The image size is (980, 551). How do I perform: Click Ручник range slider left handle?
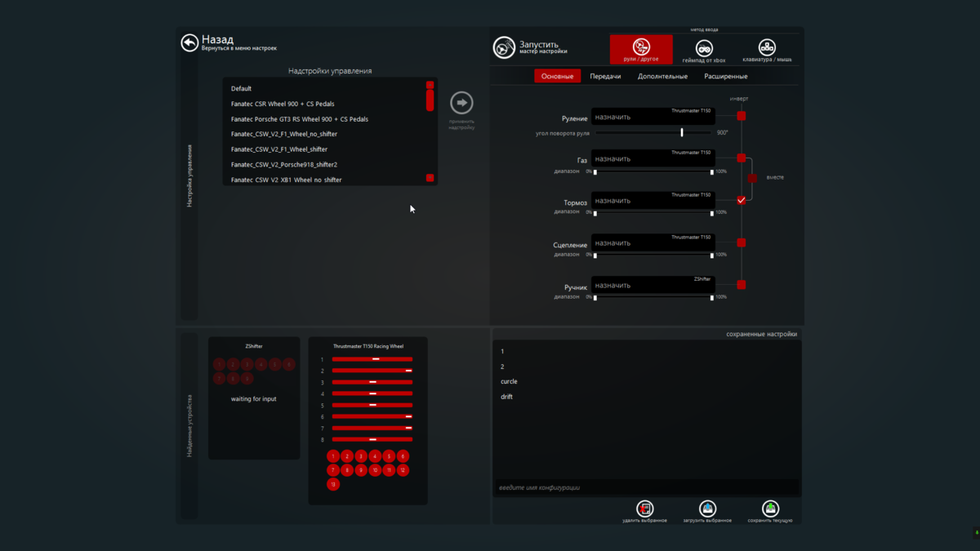coord(595,297)
